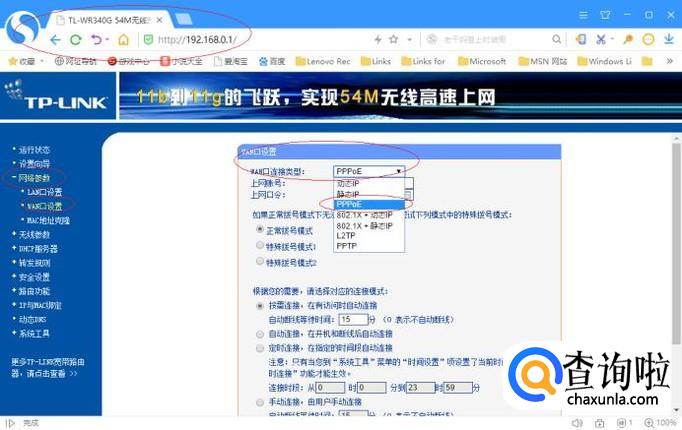Select the 特殊拨号模式2 radio button
Screen dimensions: 682x430
click(x=260, y=261)
